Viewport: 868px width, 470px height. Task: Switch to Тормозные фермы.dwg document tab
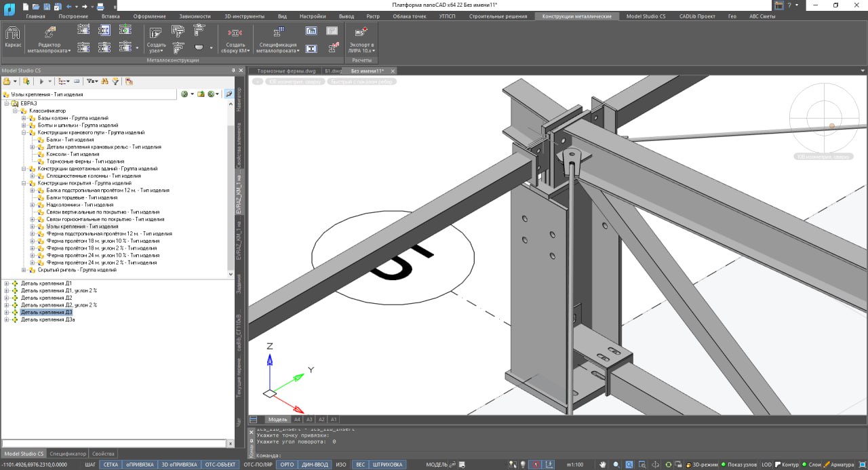pos(286,71)
